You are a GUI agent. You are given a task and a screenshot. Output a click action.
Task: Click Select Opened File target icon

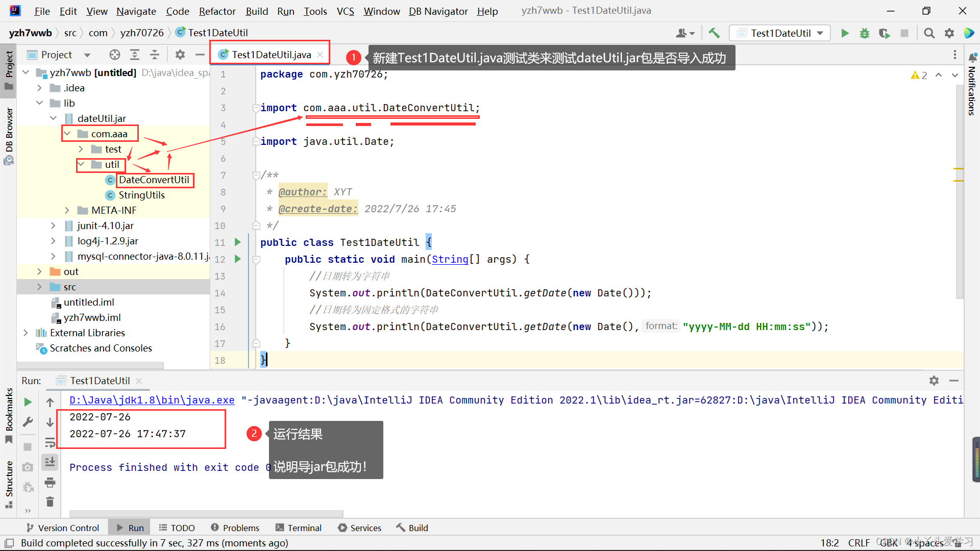coord(114,55)
